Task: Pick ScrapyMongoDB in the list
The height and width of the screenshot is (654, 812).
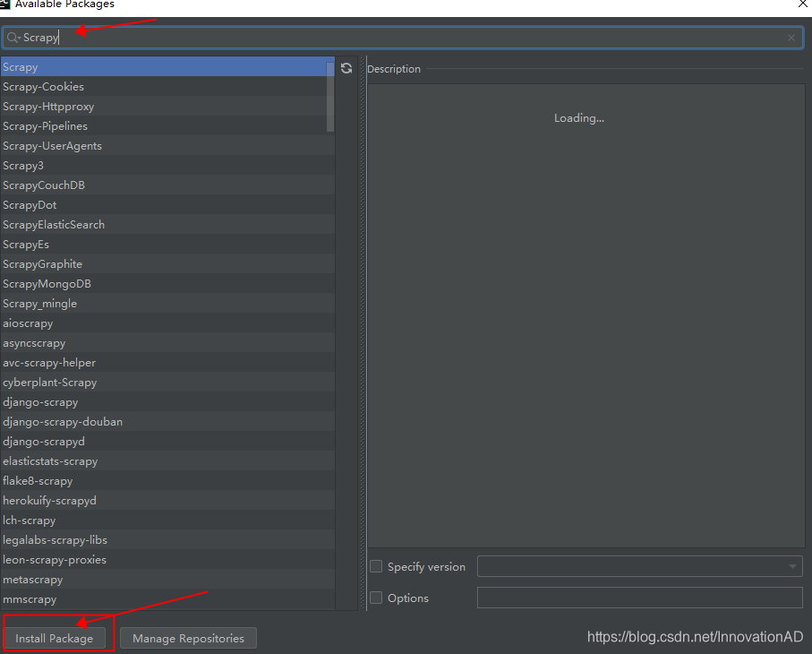Action: pyautogui.click(x=167, y=283)
